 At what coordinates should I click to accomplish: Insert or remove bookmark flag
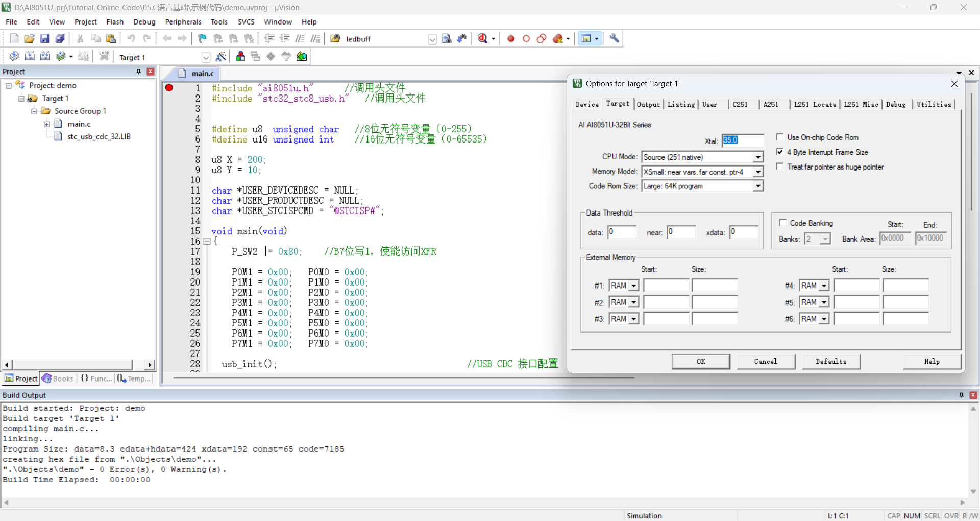pyautogui.click(x=203, y=38)
